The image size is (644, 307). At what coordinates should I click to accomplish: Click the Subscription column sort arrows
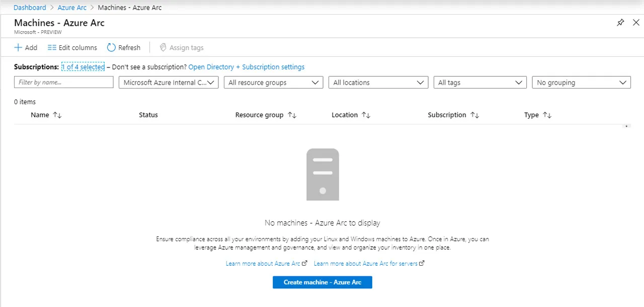point(473,115)
